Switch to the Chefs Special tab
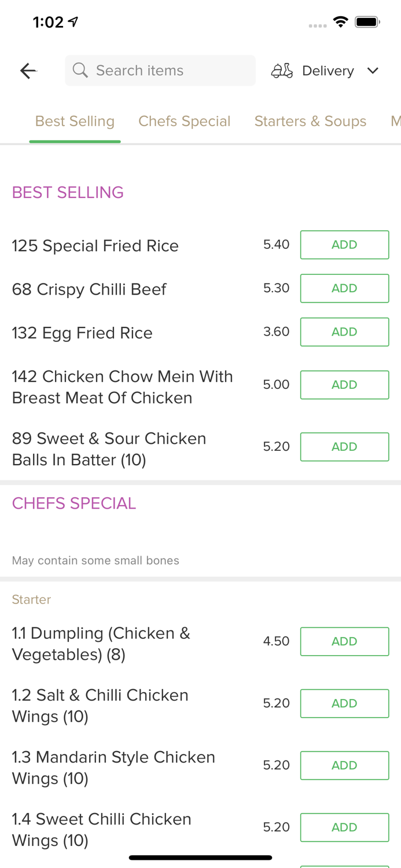401x868 pixels. coord(185,121)
